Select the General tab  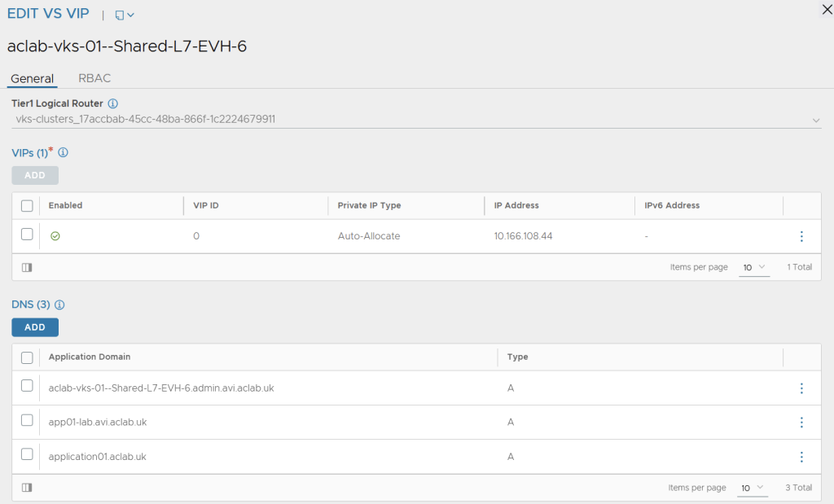[32, 79]
